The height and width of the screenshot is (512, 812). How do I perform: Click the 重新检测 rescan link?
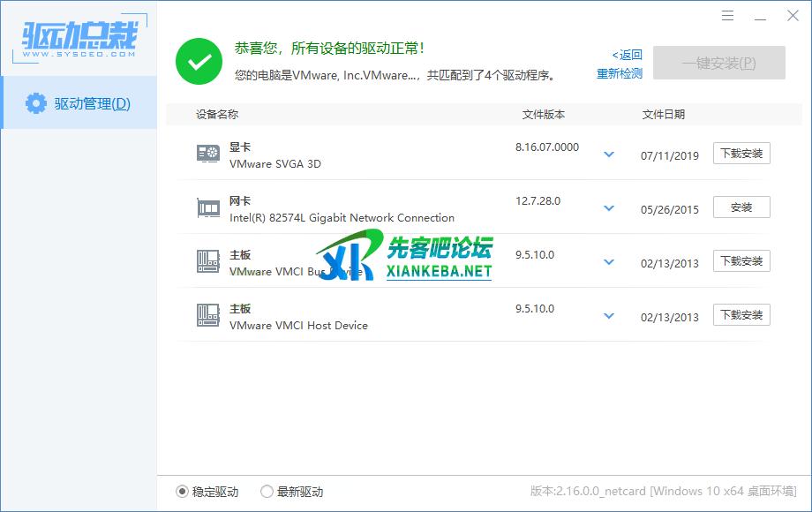pos(620,74)
